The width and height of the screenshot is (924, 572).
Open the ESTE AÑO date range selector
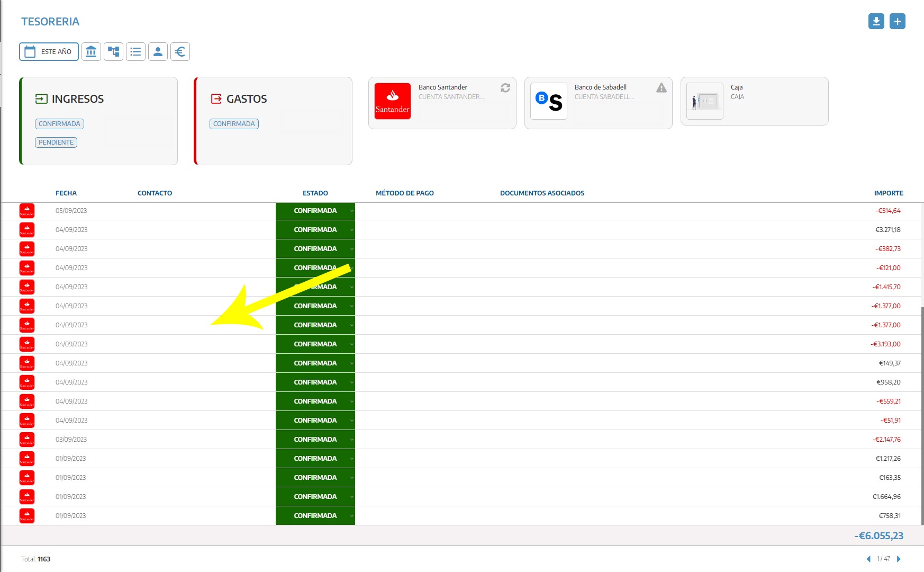(49, 52)
